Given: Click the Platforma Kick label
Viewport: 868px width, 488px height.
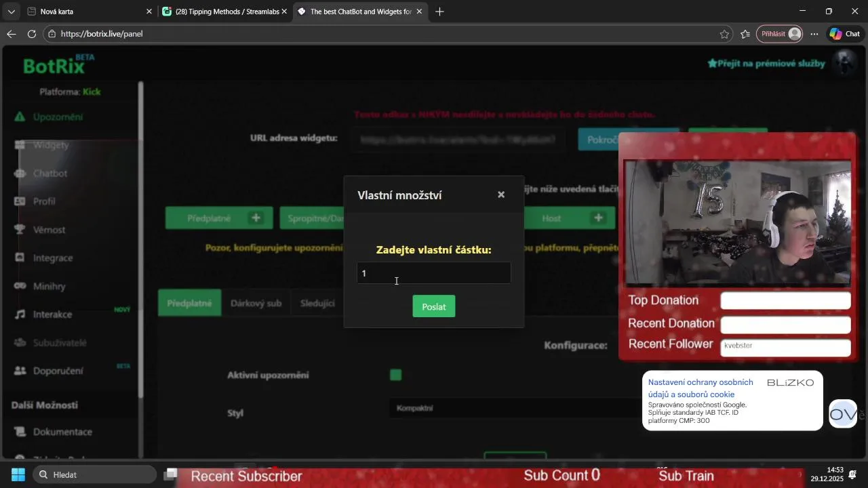Looking at the screenshot, I should 70,91.
